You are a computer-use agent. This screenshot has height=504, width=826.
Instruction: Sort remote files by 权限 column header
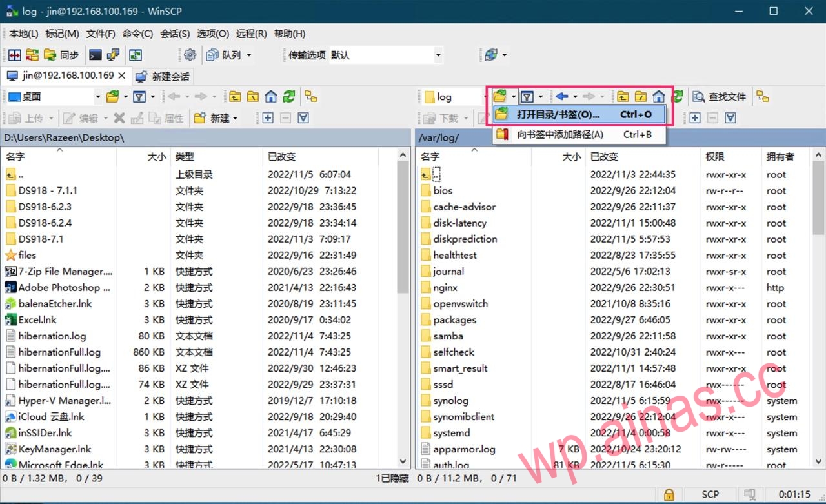(730, 157)
